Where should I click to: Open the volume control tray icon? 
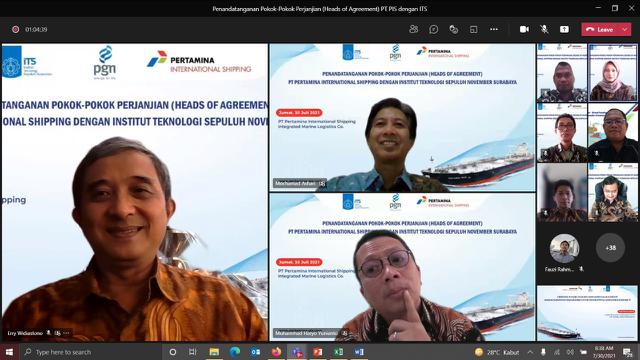point(570,352)
